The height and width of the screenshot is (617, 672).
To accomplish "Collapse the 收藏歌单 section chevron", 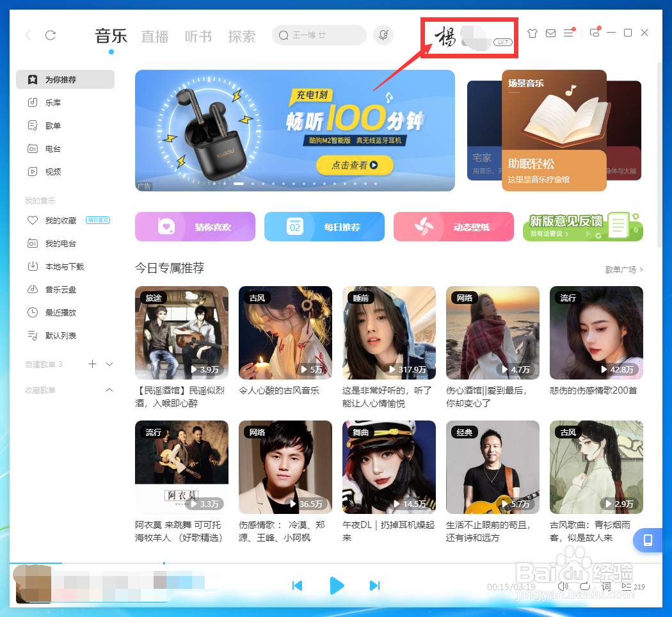I will point(109,390).
